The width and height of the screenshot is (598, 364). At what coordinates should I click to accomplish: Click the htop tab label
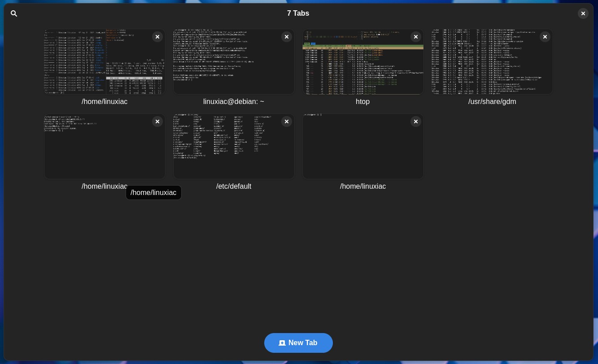coord(363,102)
